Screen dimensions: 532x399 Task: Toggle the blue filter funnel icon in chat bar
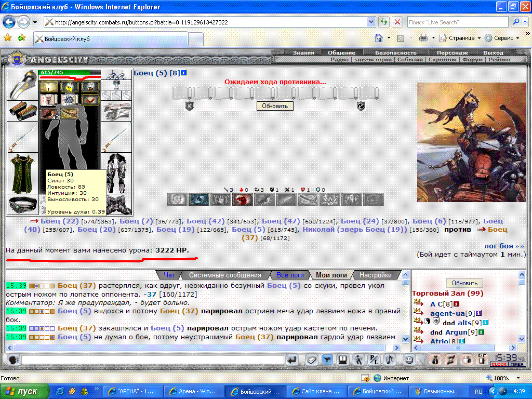point(327,360)
